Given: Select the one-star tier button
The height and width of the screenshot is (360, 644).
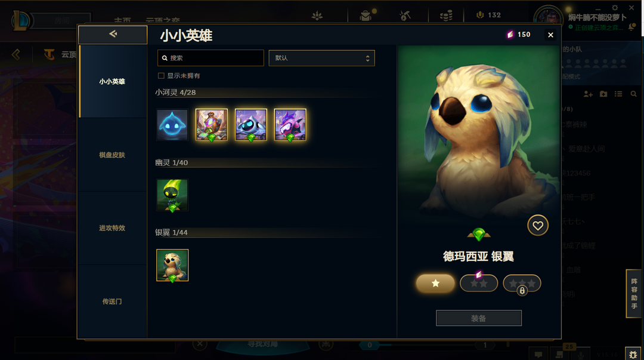Looking at the screenshot, I should coord(435,283).
